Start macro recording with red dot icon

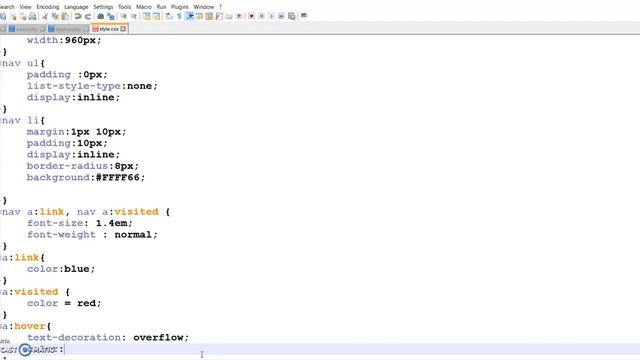click(251, 16)
